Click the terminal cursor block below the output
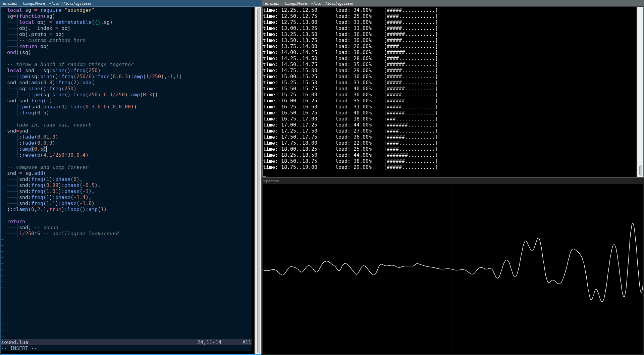This screenshot has height=355, width=644. (x=264, y=173)
